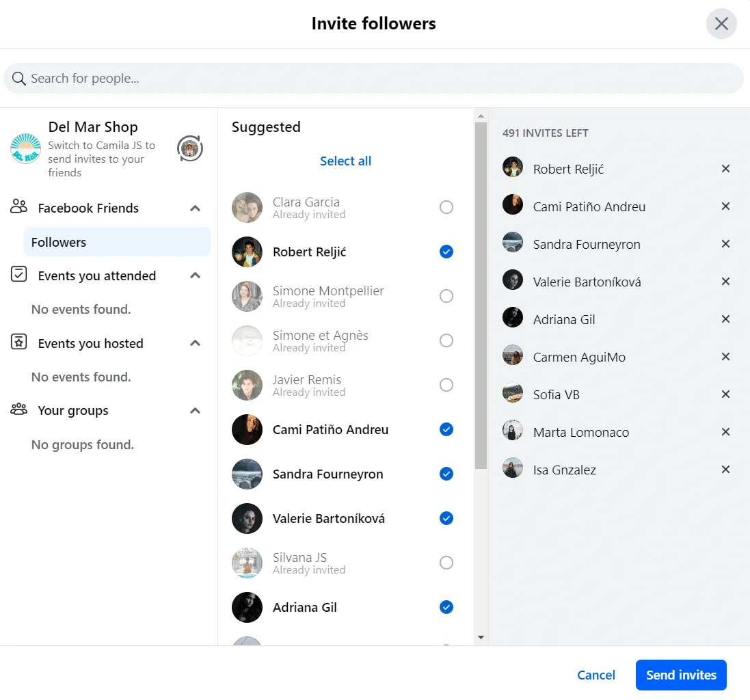Remove Isa Gnzalez from selected invites

(x=725, y=470)
